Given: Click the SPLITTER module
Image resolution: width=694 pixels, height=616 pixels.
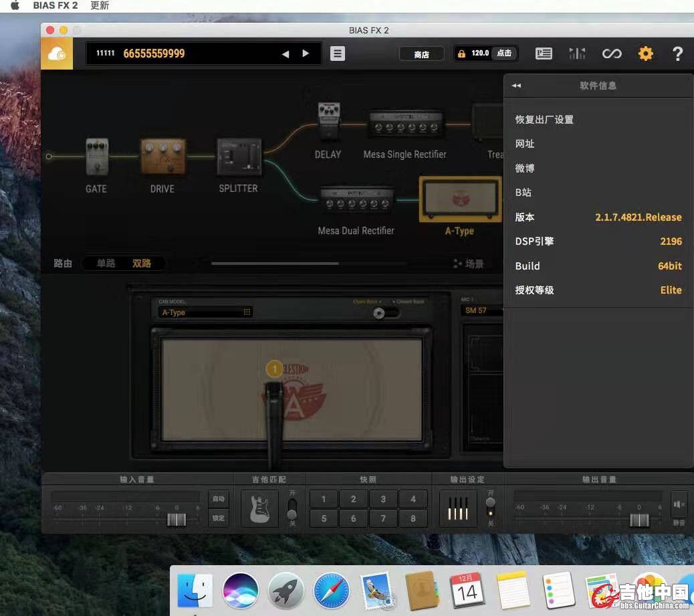Looking at the screenshot, I should click(239, 157).
